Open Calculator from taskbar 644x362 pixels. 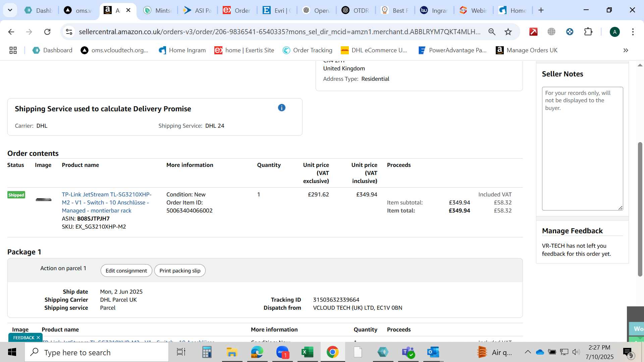click(207, 352)
